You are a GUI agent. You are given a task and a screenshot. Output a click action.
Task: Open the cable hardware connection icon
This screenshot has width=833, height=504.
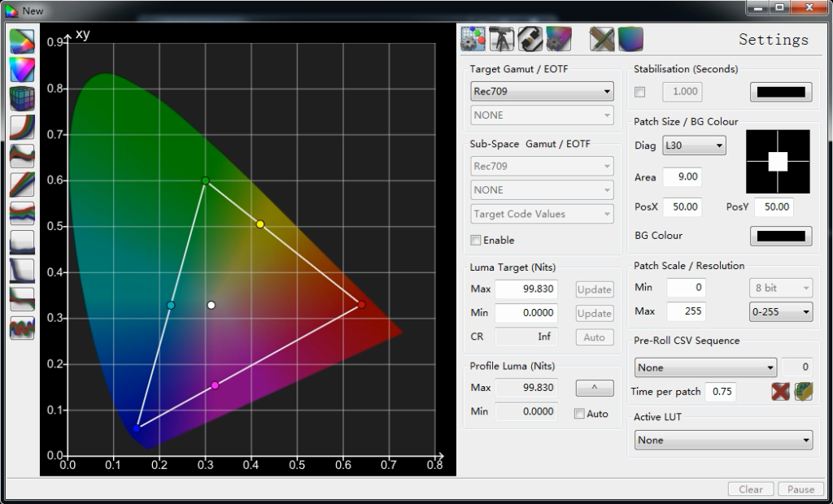(530, 39)
